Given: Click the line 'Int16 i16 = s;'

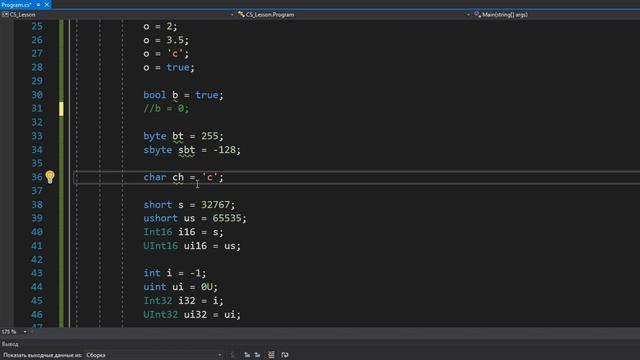Looking at the screenshot, I should pyautogui.click(x=183, y=232).
